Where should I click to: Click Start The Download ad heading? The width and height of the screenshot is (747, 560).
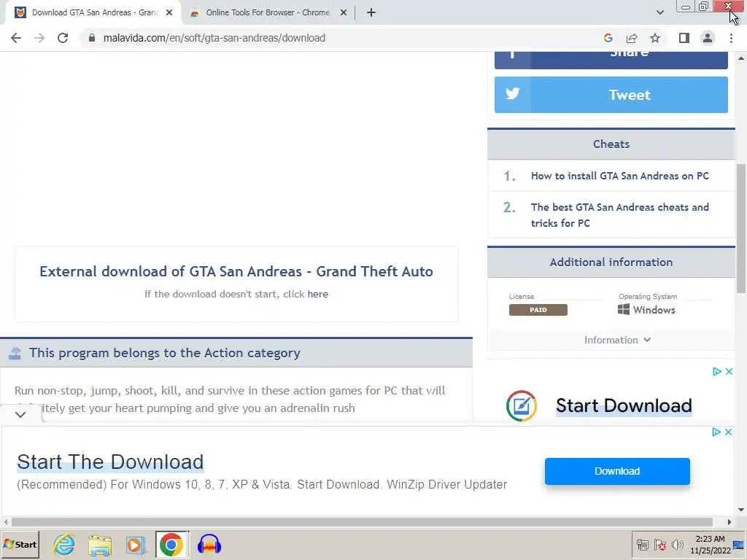110,462
